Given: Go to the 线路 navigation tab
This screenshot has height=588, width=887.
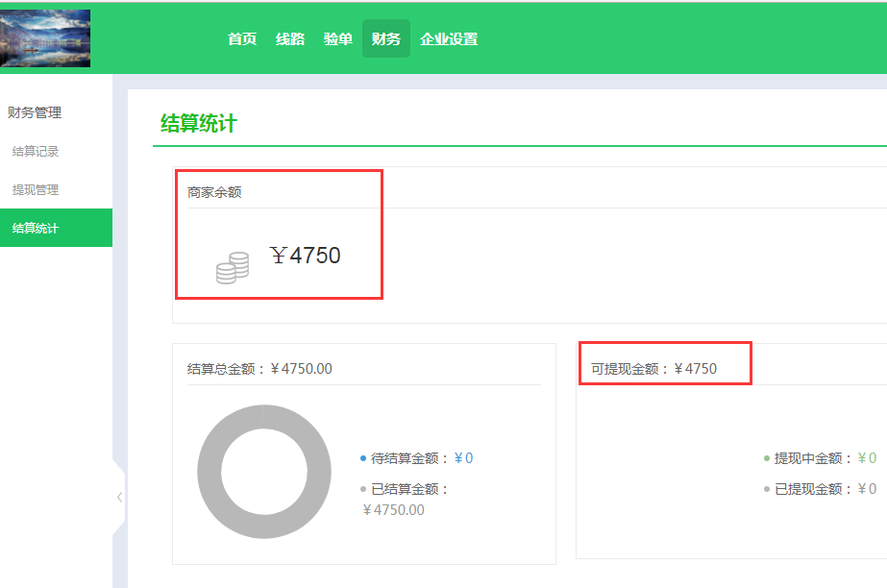Looking at the screenshot, I should coord(290,39).
